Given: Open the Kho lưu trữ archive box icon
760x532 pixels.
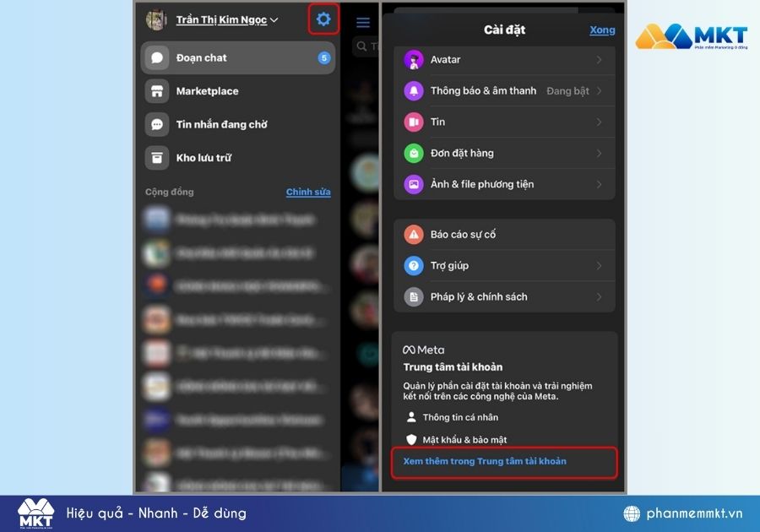Looking at the screenshot, I should pyautogui.click(x=157, y=158).
